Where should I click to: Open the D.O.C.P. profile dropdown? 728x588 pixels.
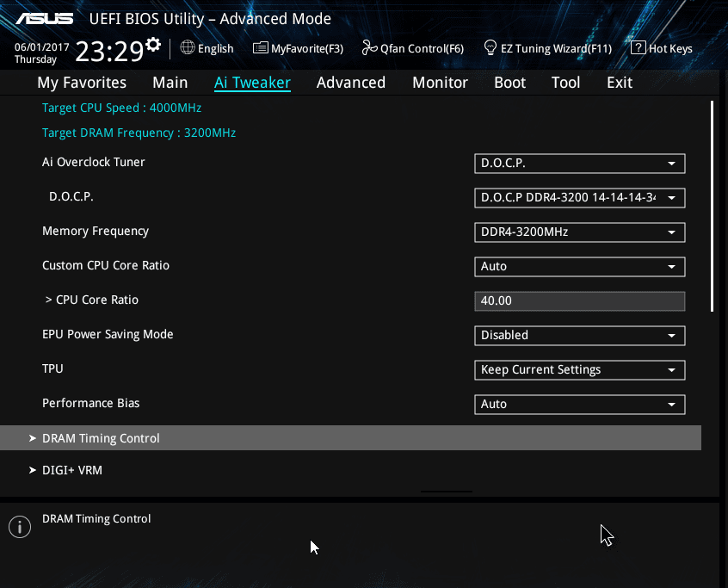pos(579,198)
